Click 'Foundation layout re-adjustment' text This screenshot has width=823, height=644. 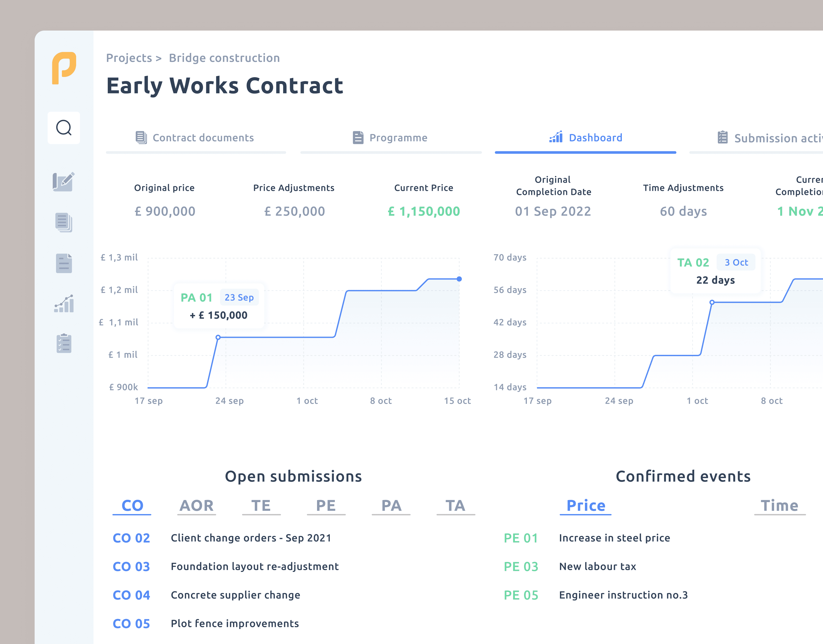coord(255,567)
